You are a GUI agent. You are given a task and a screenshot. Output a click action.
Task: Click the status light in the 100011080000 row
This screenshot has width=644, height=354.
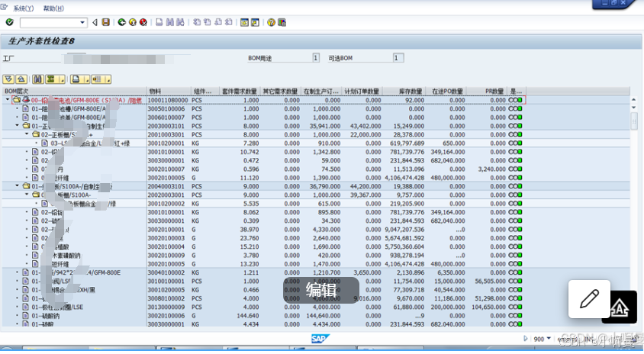[516, 100]
